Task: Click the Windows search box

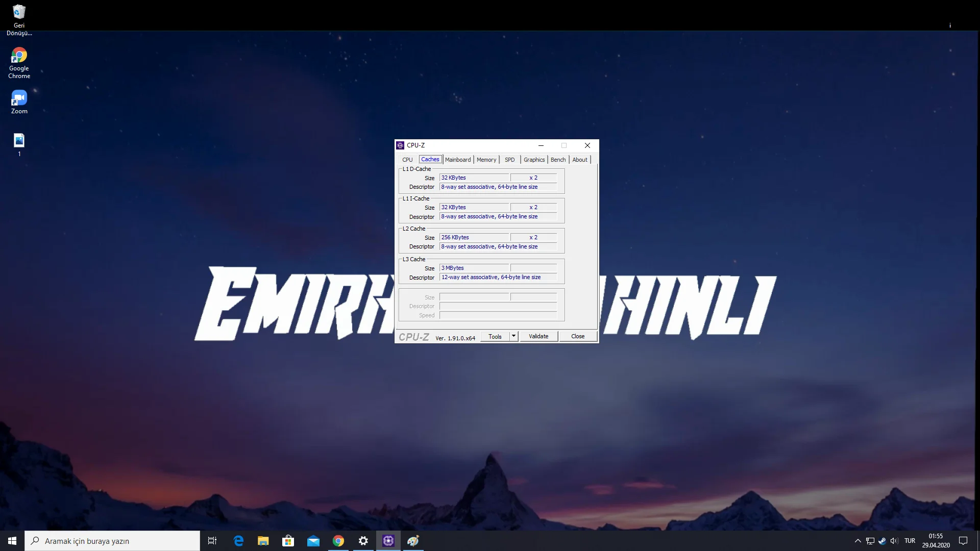Action: pos(112,541)
